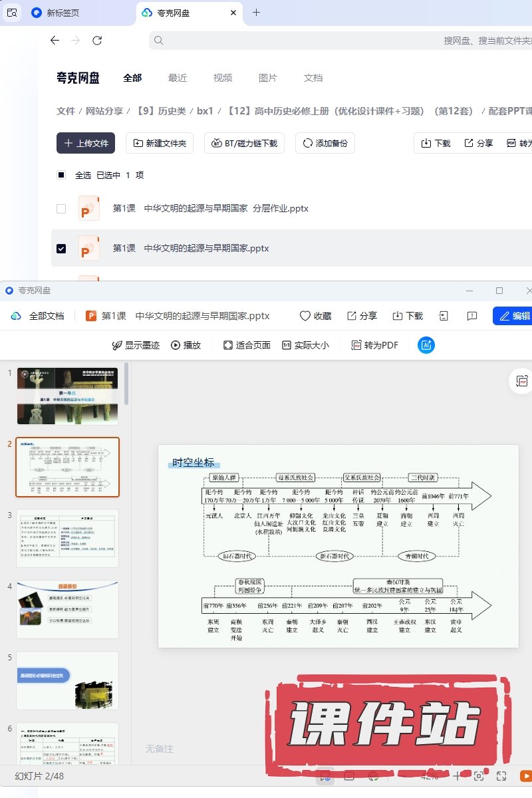Viewport: 532px width, 798px height.
Task: Click the zoom-in plus icon in status bar
Action: 457,775
